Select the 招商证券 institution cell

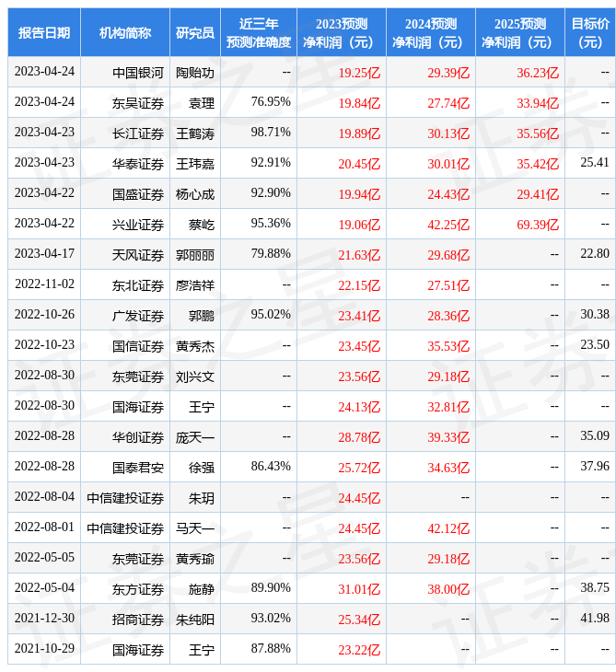coord(138,620)
